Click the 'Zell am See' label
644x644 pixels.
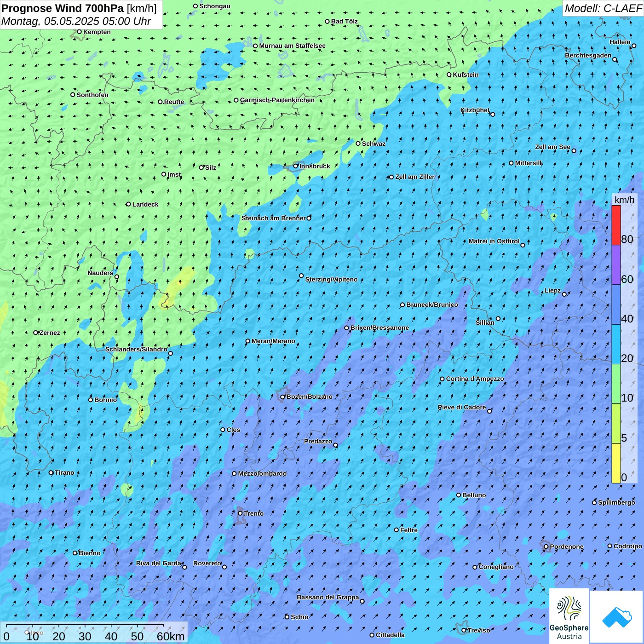pos(552,147)
